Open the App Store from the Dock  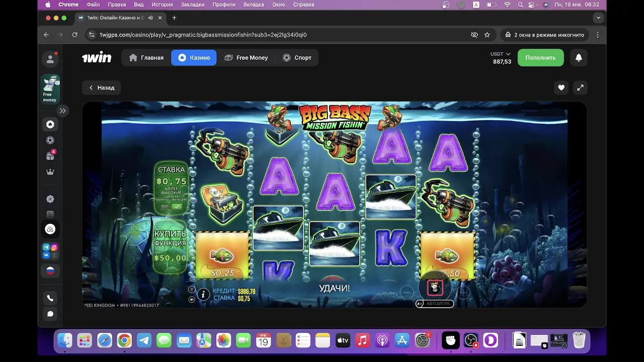[402, 340]
